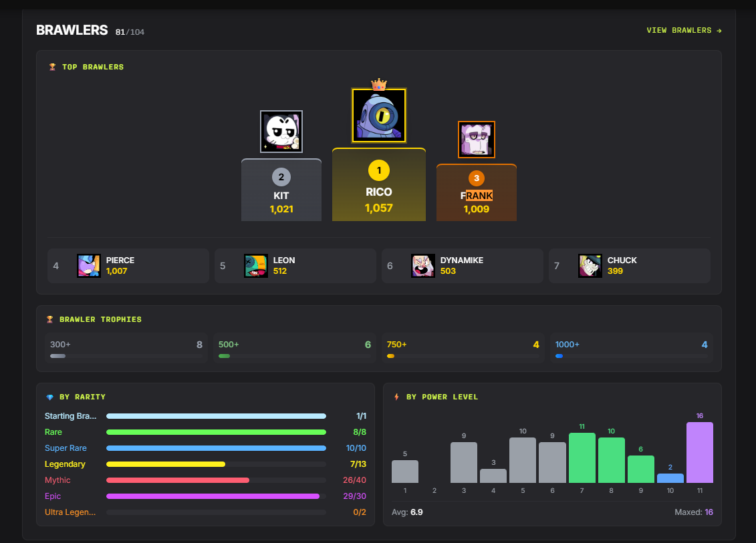Click the 500+ trophies progress bar

(295, 356)
